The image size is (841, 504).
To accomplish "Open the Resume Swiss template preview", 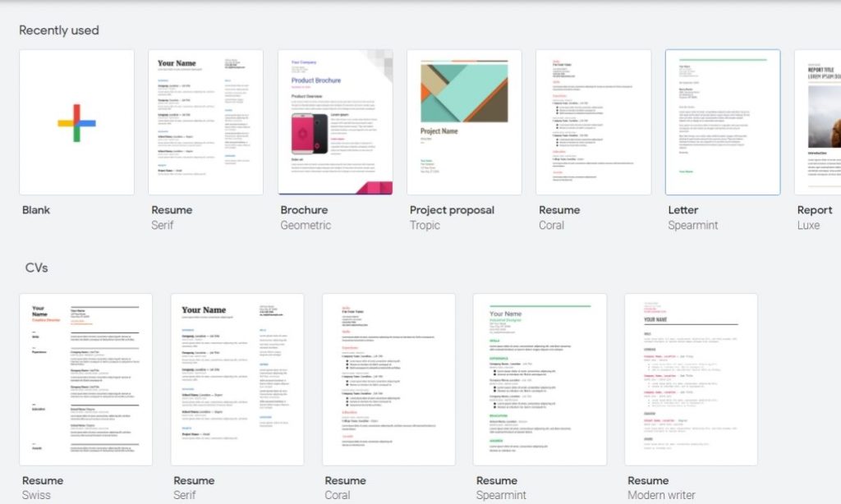I will tap(85, 379).
